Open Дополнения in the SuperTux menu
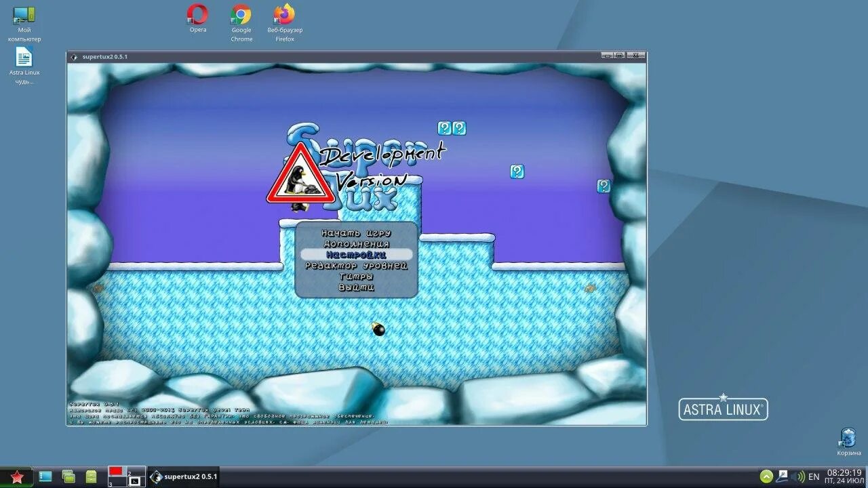Image resolution: width=868 pixels, height=488 pixels. point(356,243)
